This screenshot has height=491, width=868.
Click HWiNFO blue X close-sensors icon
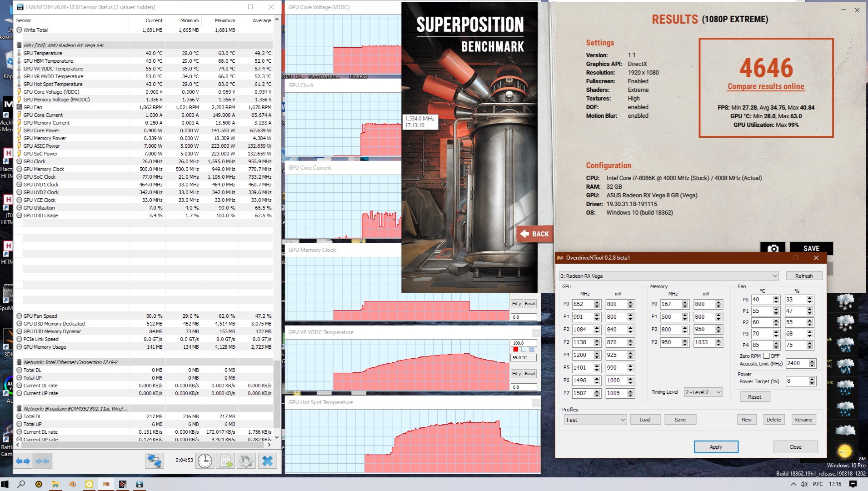coord(268,461)
